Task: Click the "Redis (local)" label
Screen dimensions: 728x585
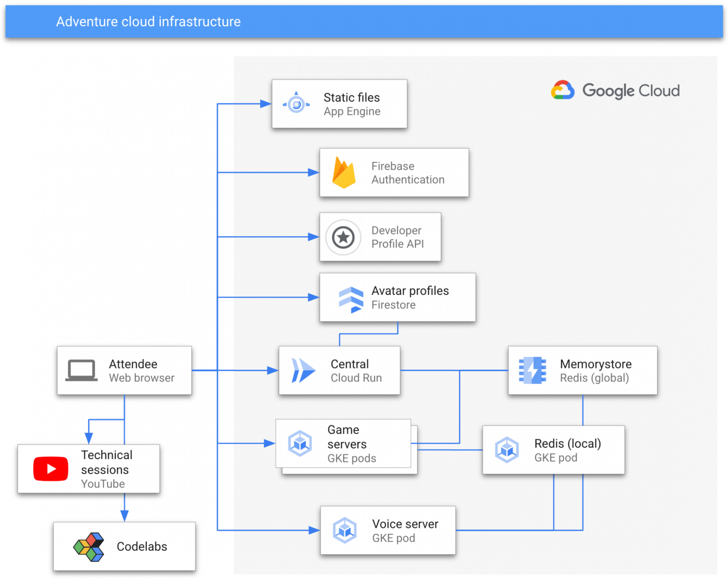Action: (x=567, y=443)
